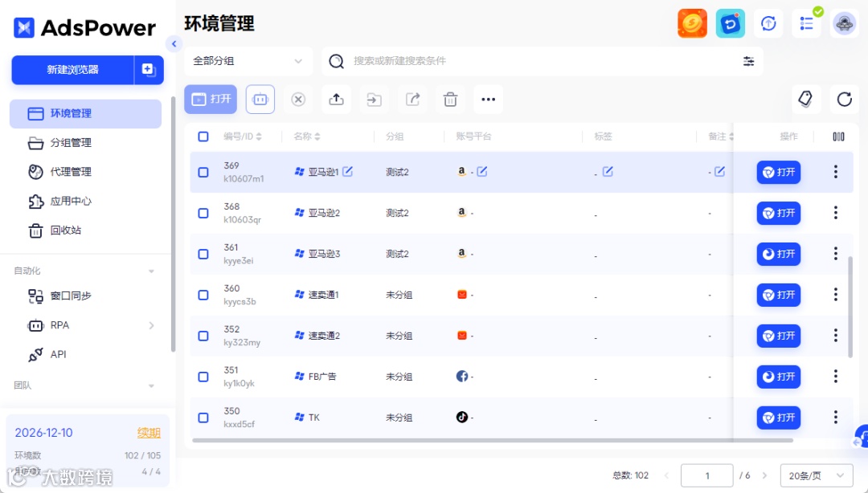Open more options for row 368

[x=835, y=213]
